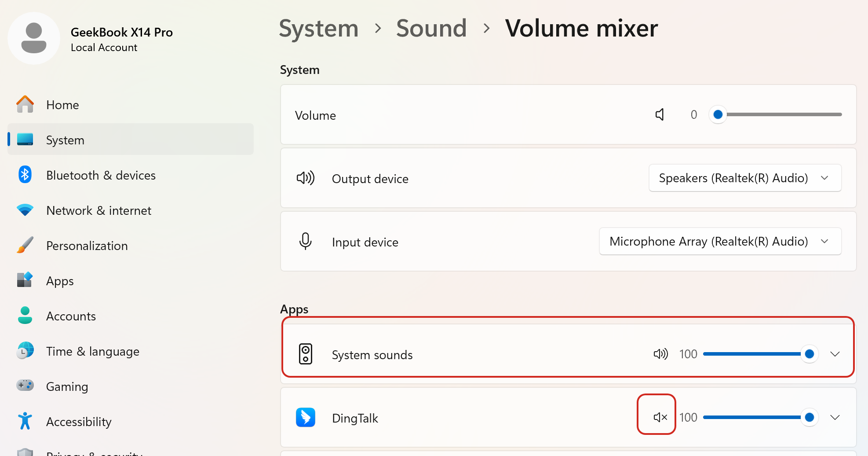Open Network & internet settings
The height and width of the screenshot is (456, 868).
pyautogui.click(x=98, y=210)
